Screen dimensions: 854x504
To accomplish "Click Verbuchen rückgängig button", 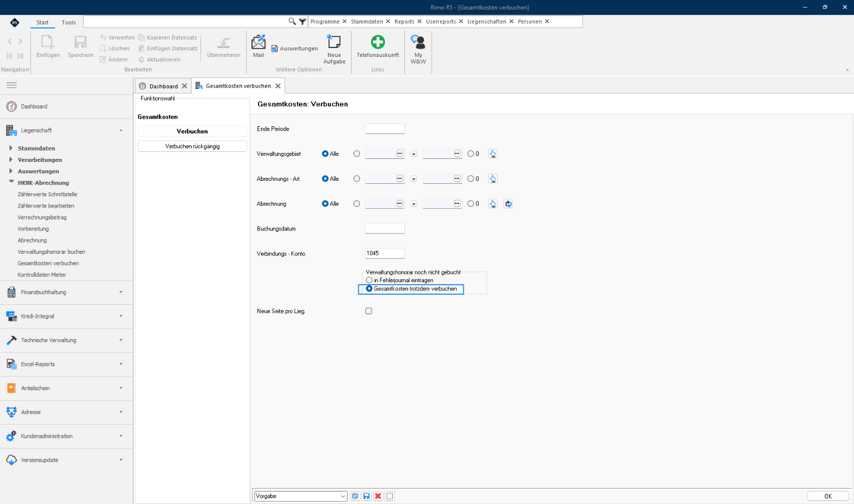I will 192,146.
